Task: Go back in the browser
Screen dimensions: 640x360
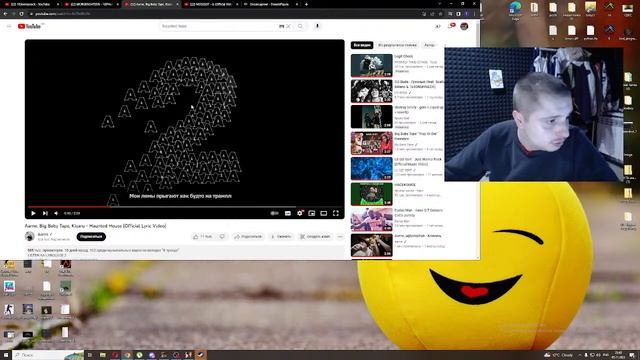Action: point(5,13)
